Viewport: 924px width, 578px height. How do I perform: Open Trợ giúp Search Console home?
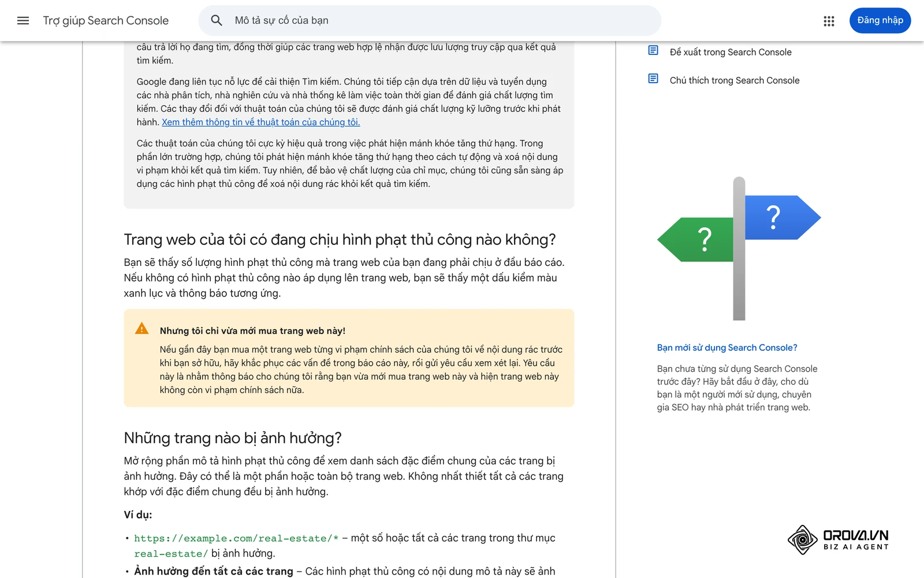click(x=106, y=21)
